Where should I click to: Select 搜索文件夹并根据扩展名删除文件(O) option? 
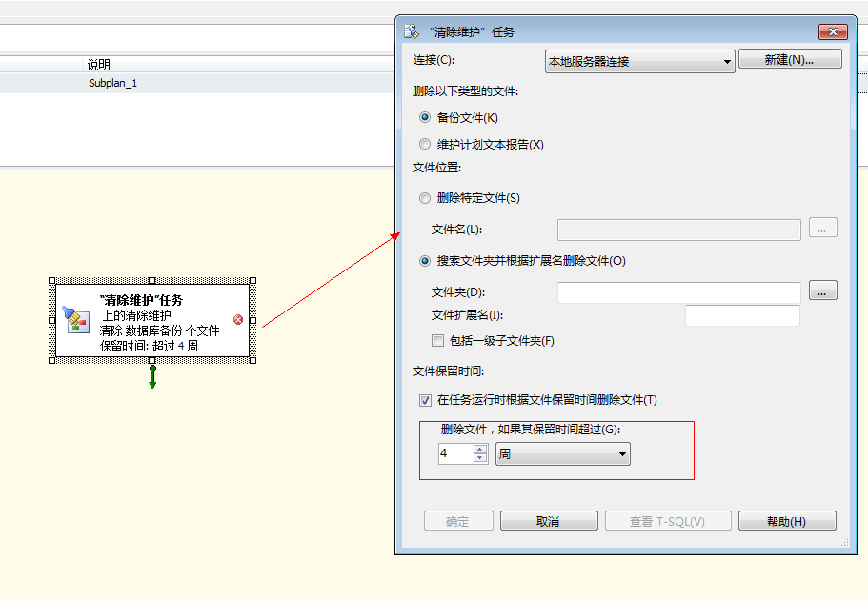coord(425,261)
